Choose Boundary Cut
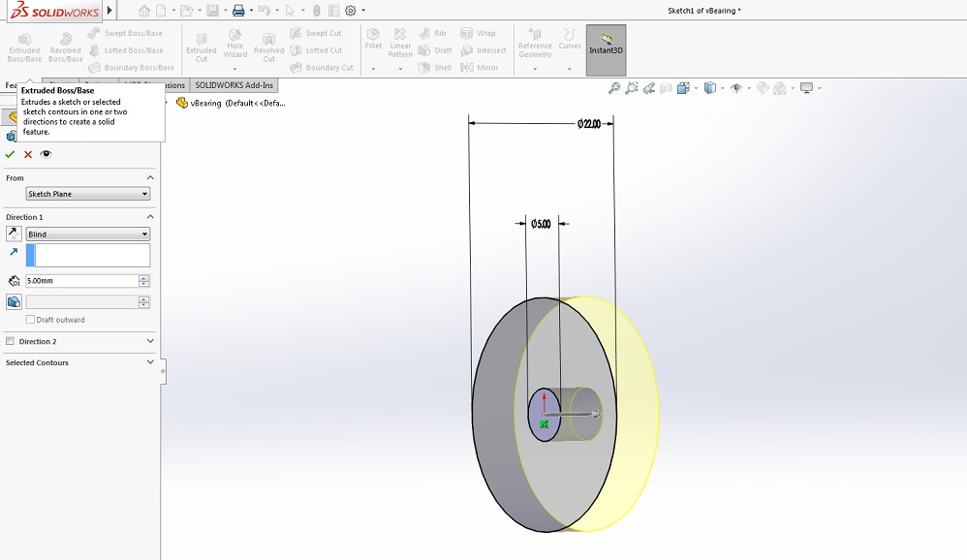Screen dimensions: 967x560 322,67
